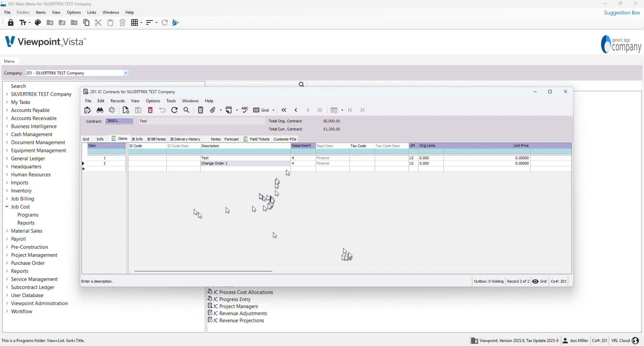
Task: Click the SI Code column header
Action: coord(147,146)
